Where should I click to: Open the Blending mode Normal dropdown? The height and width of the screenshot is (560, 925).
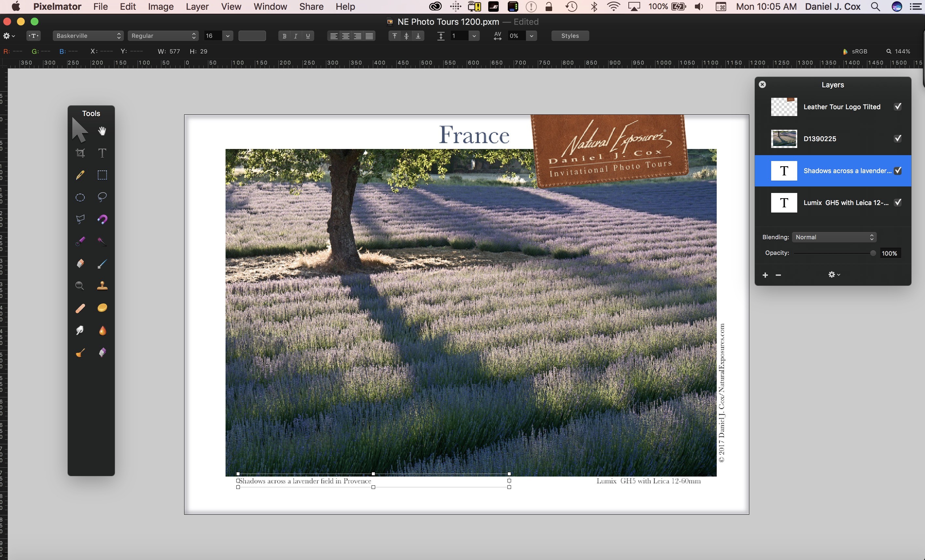834,237
